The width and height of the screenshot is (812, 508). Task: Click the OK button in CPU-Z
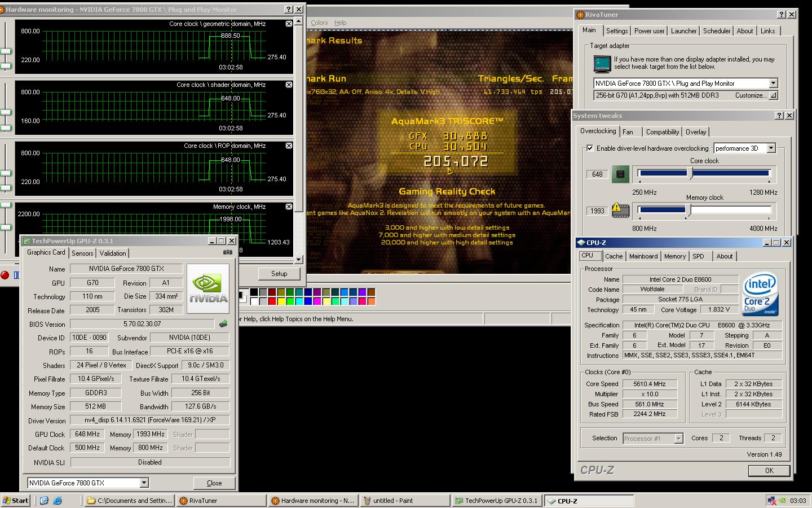pos(769,471)
